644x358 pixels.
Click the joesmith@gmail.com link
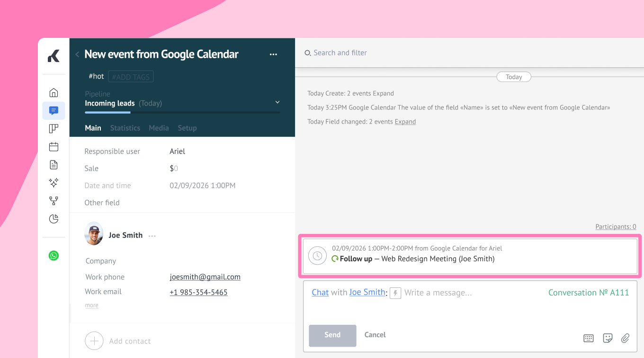coord(205,277)
